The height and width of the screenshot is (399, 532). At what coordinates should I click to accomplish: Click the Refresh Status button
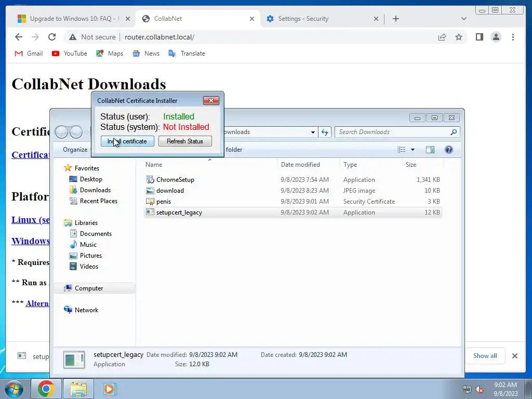[185, 141]
